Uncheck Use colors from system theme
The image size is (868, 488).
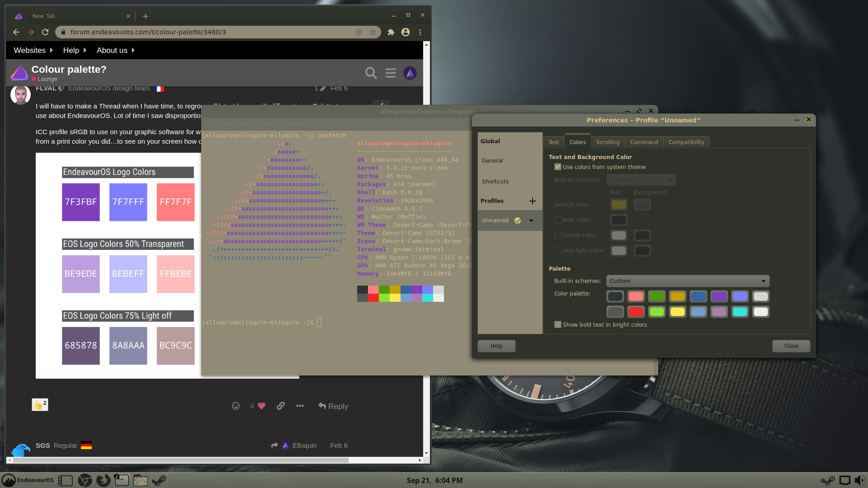(558, 167)
